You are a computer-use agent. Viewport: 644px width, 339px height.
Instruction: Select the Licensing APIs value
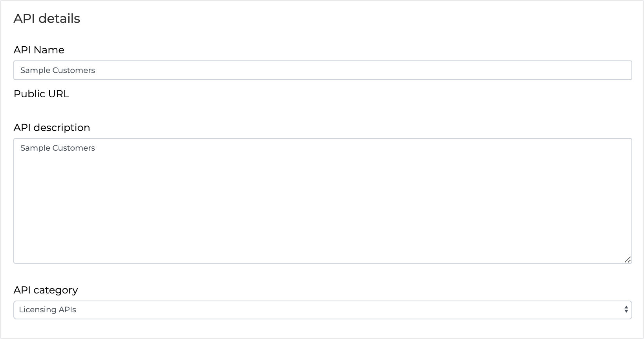pyautogui.click(x=48, y=310)
